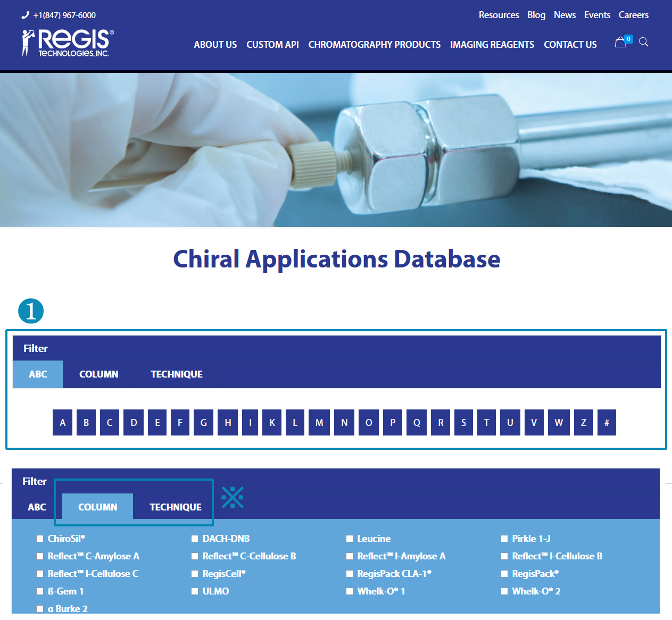Open the Imaging Reagents menu
Screen dimensions: 672x620
point(492,45)
